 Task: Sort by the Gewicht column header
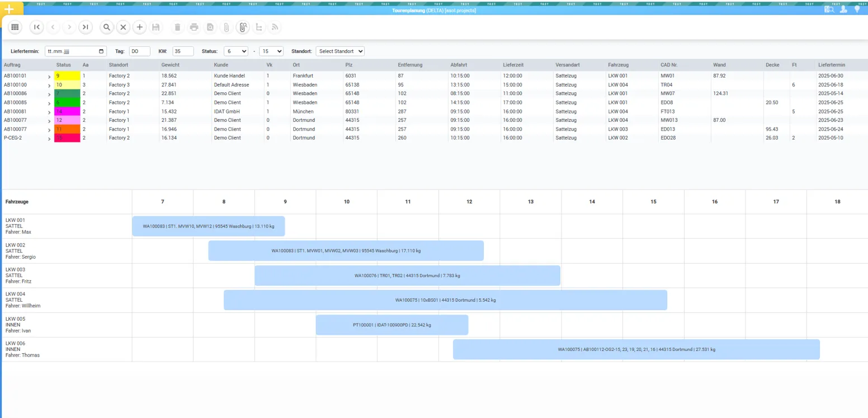click(171, 65)
